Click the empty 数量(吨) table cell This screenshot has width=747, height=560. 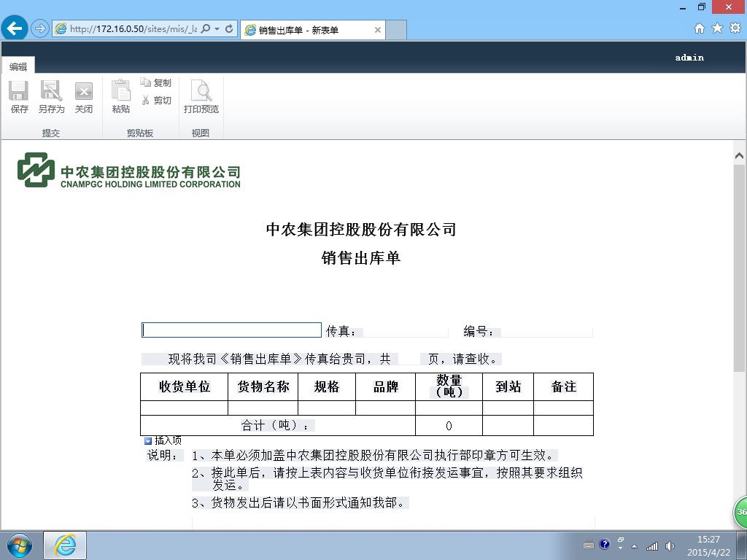449,408
